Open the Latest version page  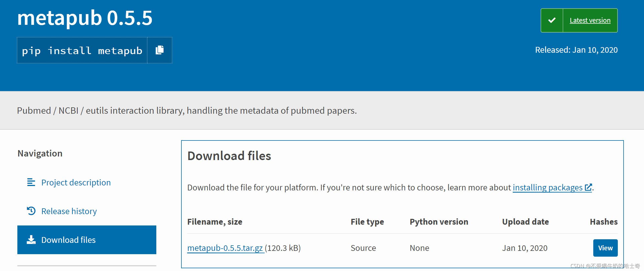[x=590, y=20]
